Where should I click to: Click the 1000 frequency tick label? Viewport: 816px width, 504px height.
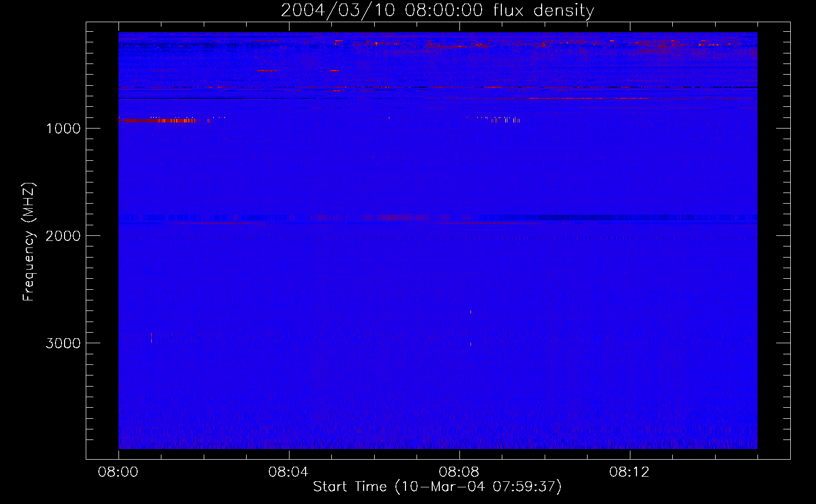63,129
